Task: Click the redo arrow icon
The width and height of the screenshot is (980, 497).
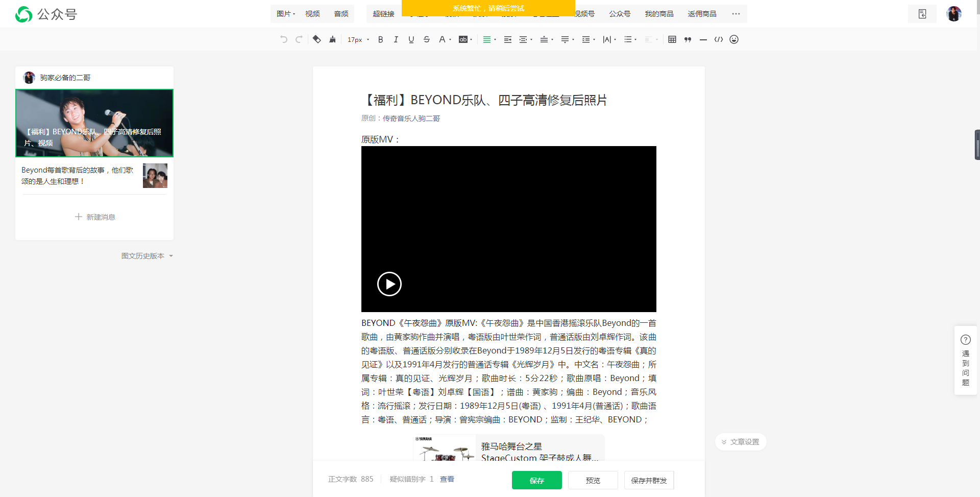Action: pyautogui.click(x=299, y=39)
